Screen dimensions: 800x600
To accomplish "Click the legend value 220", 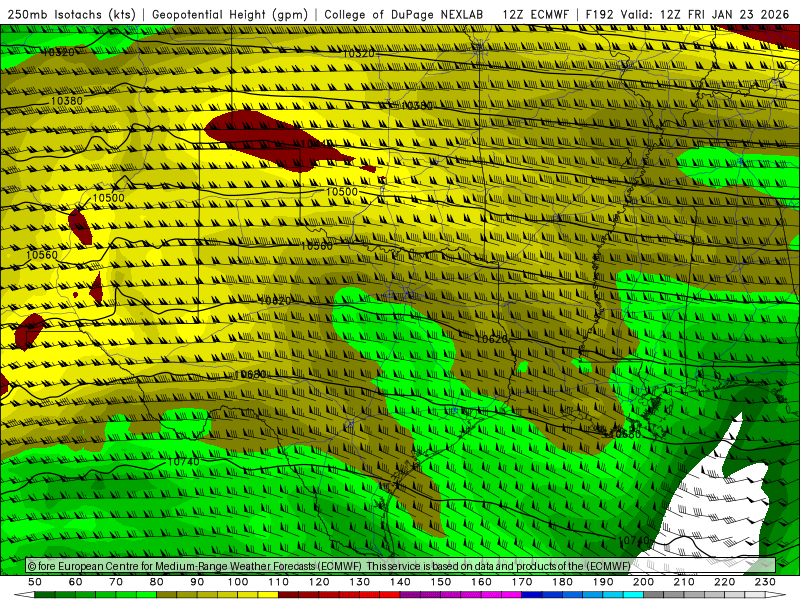I will (x=724, y=582).
